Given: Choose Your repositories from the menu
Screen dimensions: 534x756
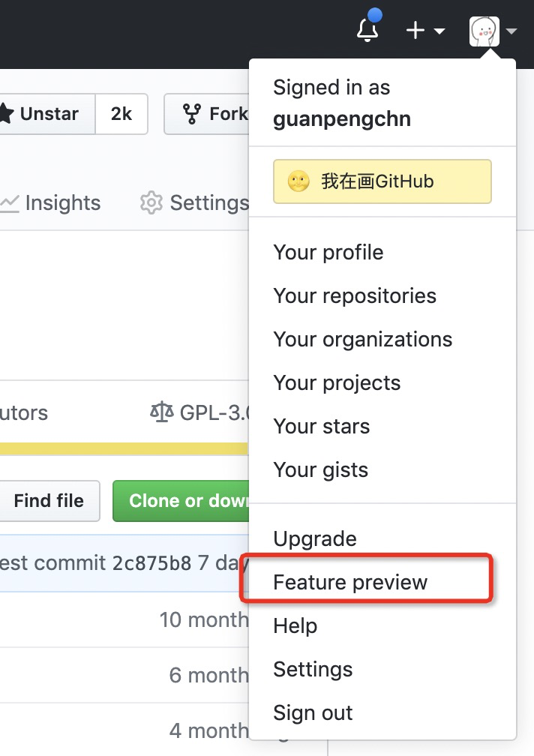Looking at the screenshot, I should click(x=355, y=295).
